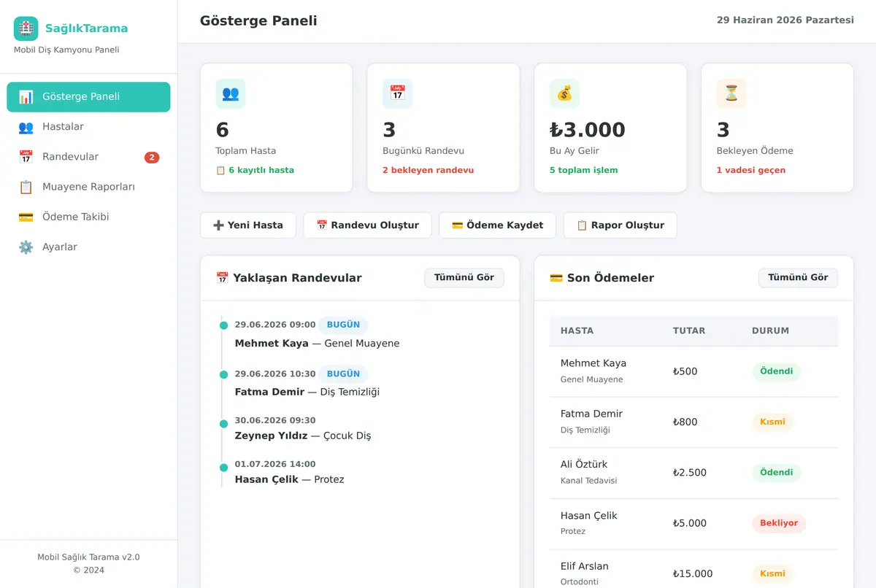Click the Bekliyor status for Hasan Çelik
This screenshot has height=588, width=876.
[x=779, y=523]
